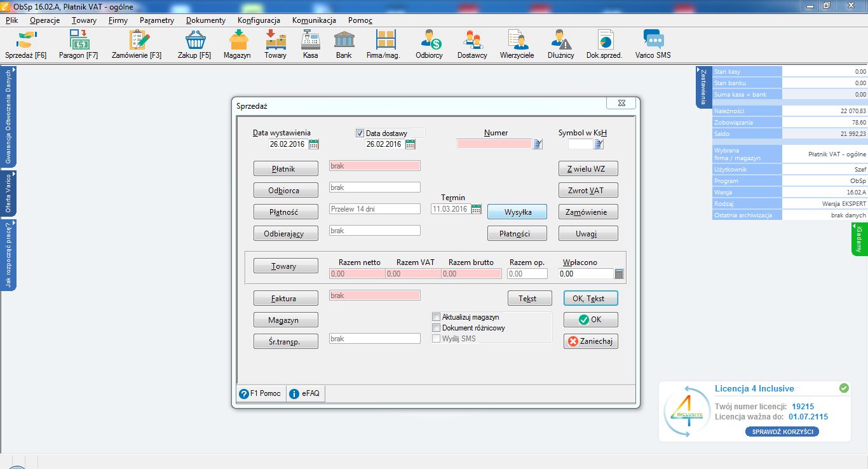Screen dimensions: 868x469
Task: Open the Varico SMS toolbar icon
Action: pos(653,44)
